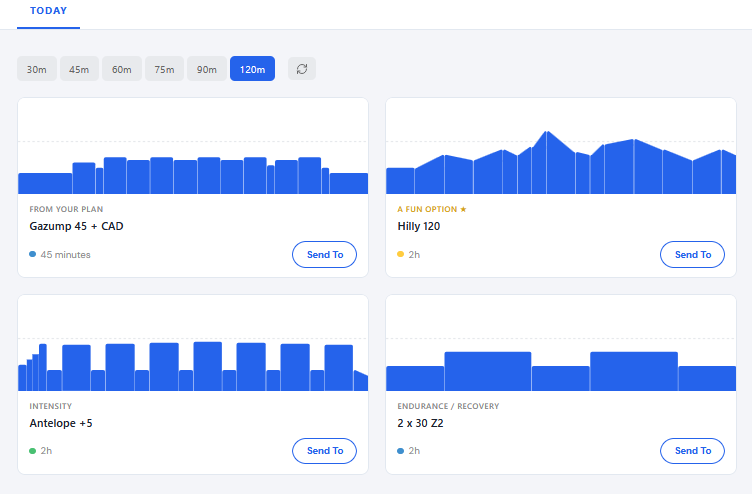The height and width of the screenshot is (494, 752).
Task: Click the refresh workout suggestions icon
Action: 302,69
